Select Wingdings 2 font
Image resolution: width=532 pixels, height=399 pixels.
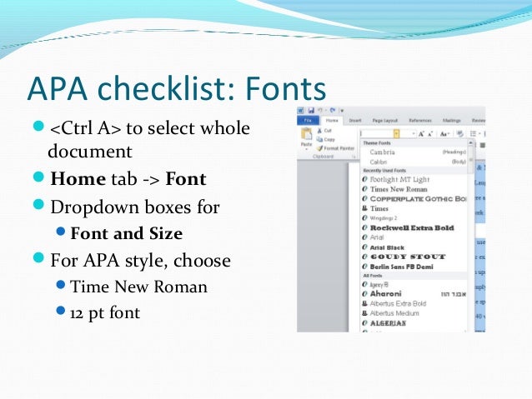pos(414,218)
